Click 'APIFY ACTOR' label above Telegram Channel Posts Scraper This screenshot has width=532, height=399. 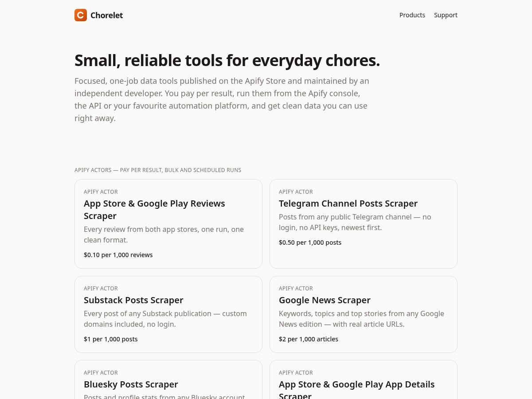coord(296,192)
